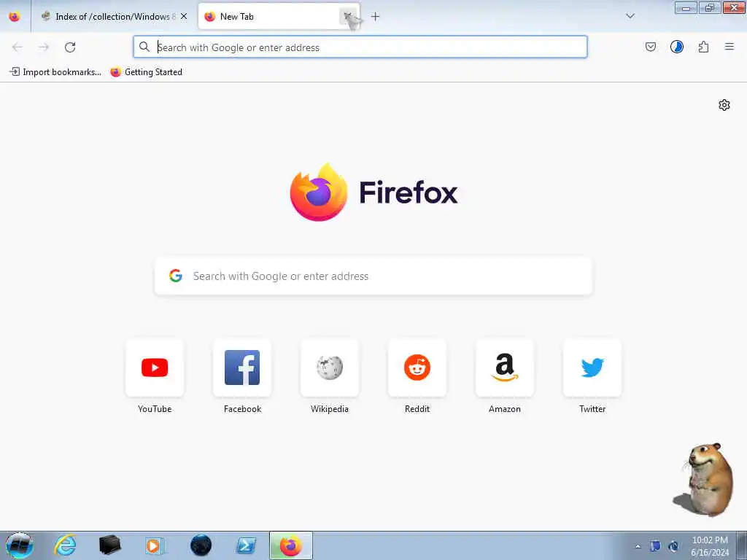Go back with the back arrow
Viewport: 747px width, 560px height.
[18, 47]
